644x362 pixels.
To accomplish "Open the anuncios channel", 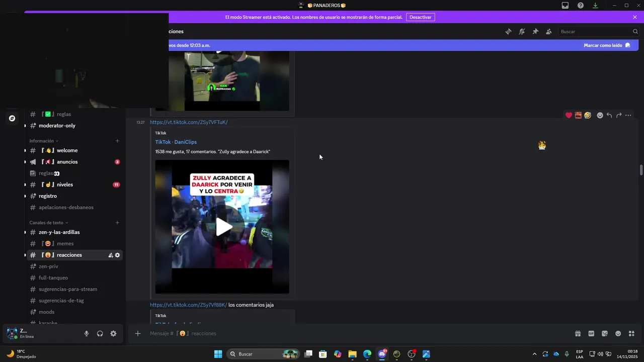I will (x=74, y=162).
